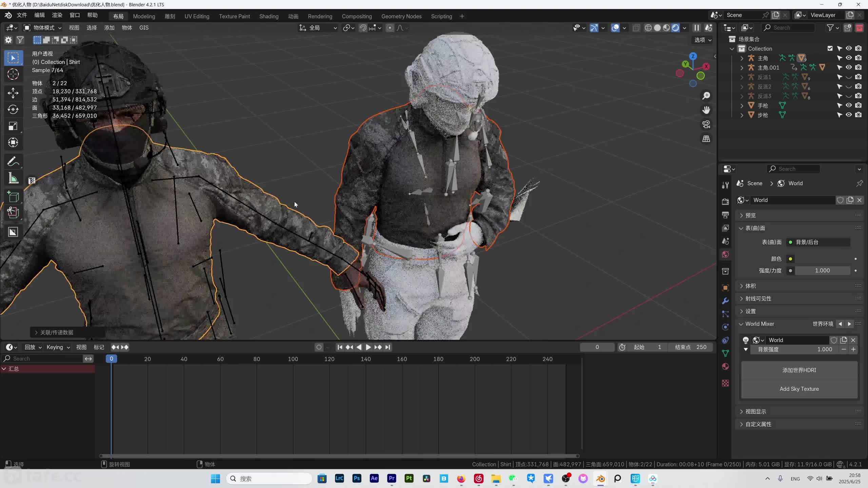Toggle camera view icon
Screen dimensions: 868x488
click(706, 124)
